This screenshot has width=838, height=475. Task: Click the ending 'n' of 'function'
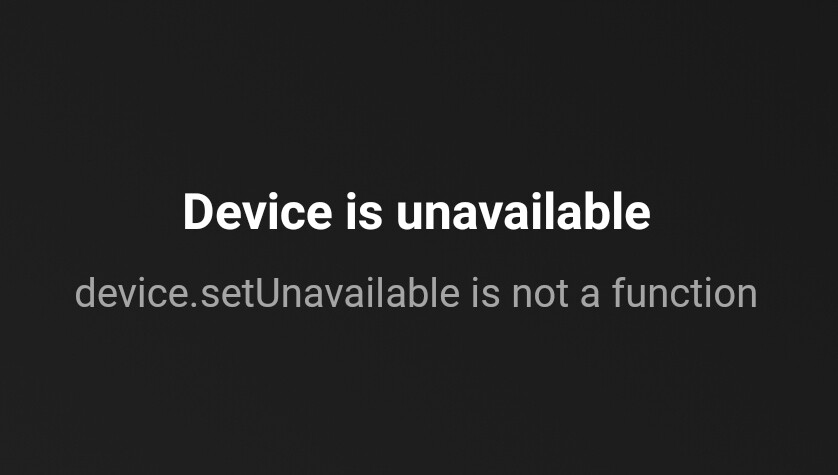tap(748, 297)
